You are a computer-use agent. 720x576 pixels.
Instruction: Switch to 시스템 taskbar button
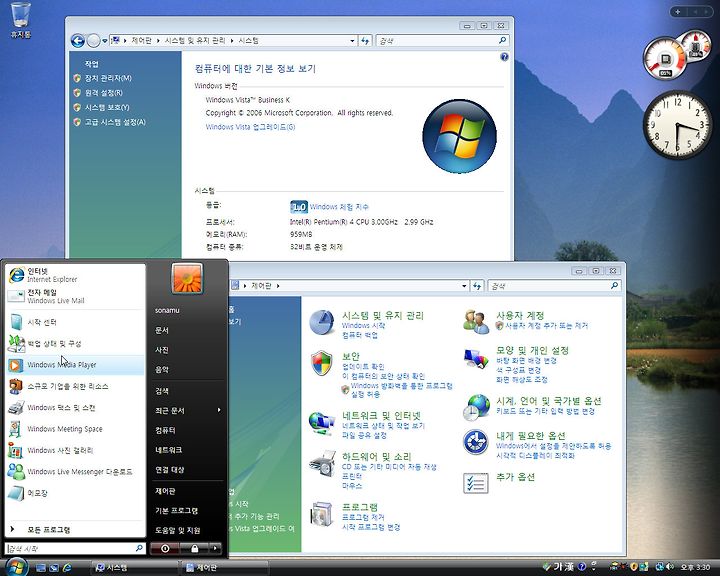click(x=133, y=568)
